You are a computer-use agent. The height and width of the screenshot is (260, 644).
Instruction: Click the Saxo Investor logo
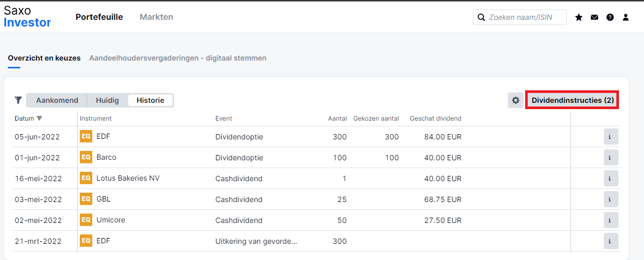pyautogui.click(x=28, y=16)
